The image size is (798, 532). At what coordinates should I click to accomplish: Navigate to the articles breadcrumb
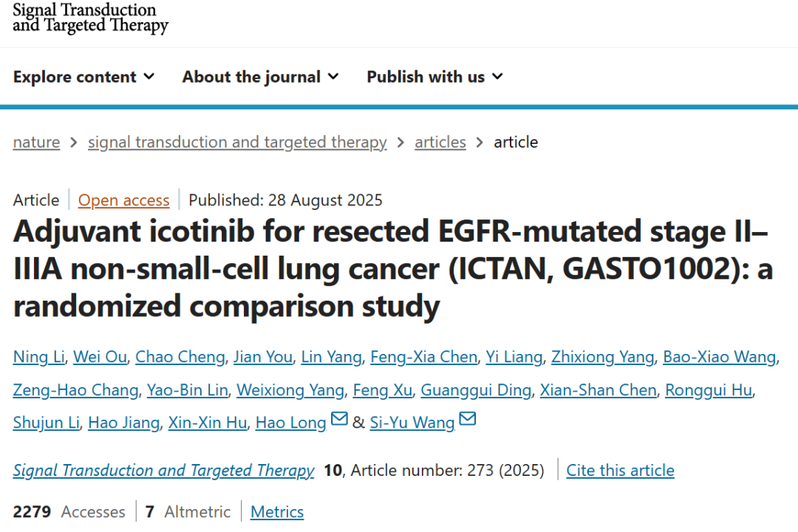click(x=440, y=143)
